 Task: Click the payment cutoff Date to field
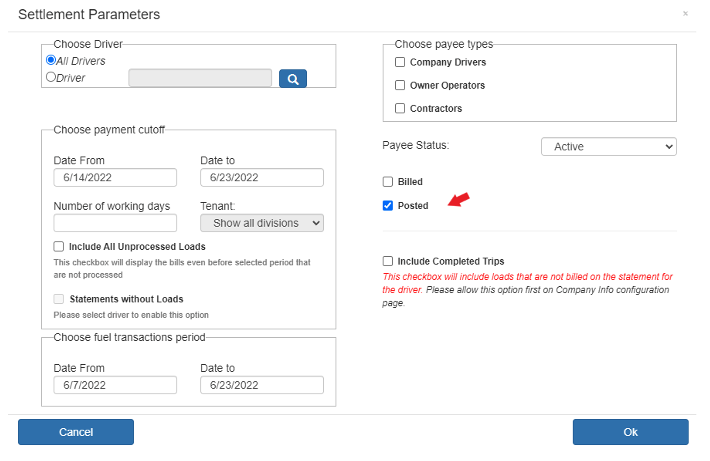pyautogui.click(x=262, y=178)
